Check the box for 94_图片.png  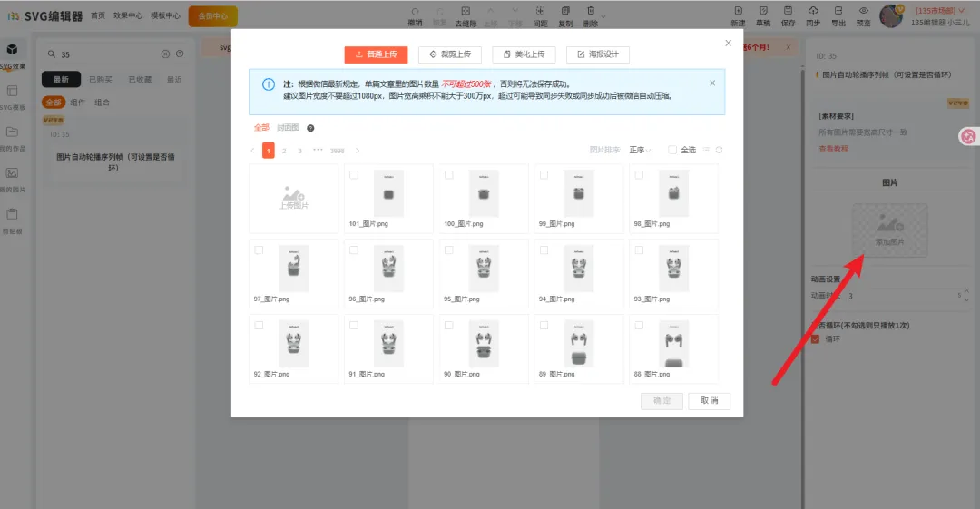pyautogui.click(x=544, y=250)
